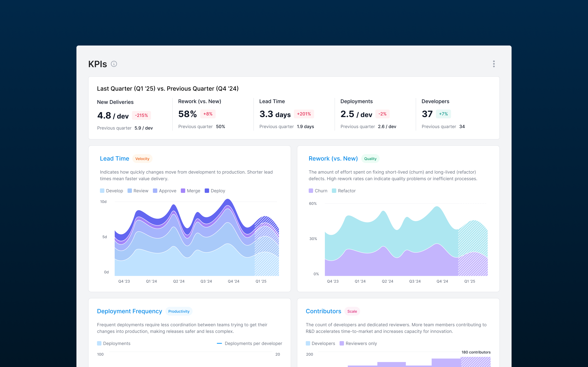Hide the Churn series in Rework chart

tap(318, 191)
